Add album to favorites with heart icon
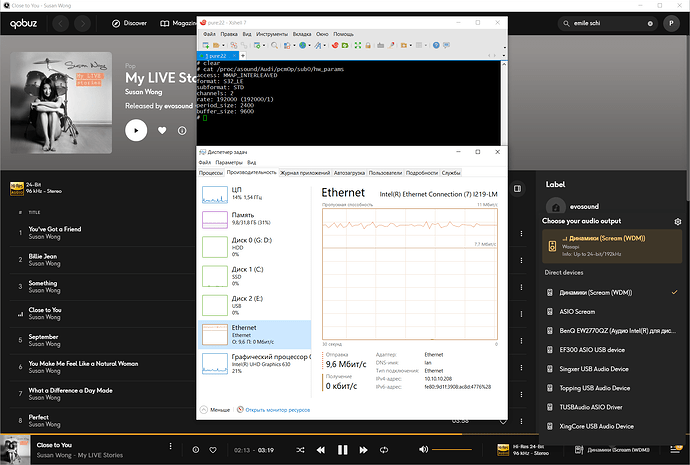Viewport: 690px width, 465px height. point(162,130)
